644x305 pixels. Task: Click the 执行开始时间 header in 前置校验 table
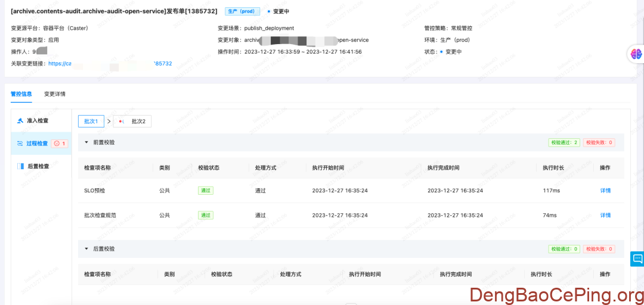328,168
